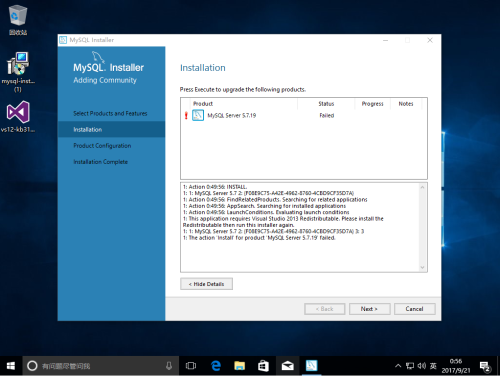
Task: Click the log scrollbar up arrow
Action: 422,187
